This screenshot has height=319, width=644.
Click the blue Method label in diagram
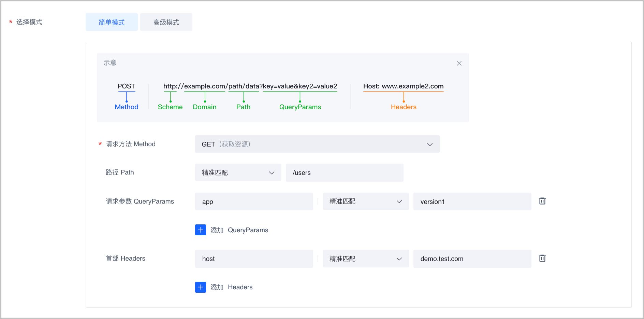[127, 107]
